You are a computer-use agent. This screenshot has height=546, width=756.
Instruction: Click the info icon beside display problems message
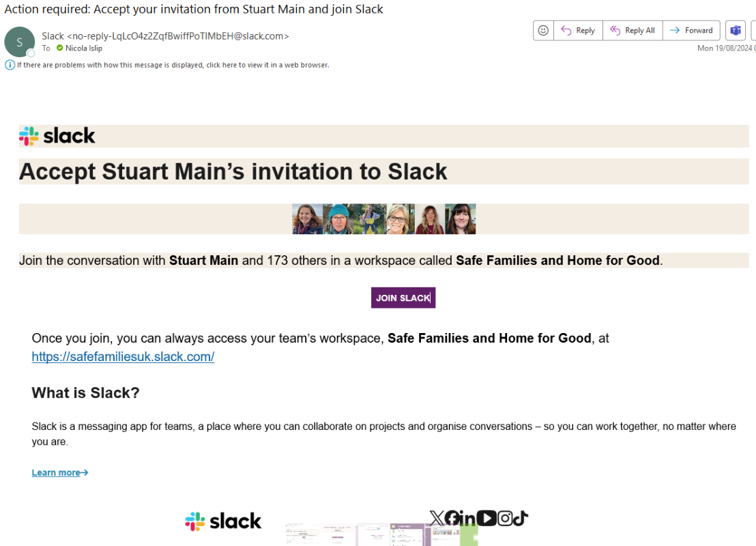tap(10, 65)
